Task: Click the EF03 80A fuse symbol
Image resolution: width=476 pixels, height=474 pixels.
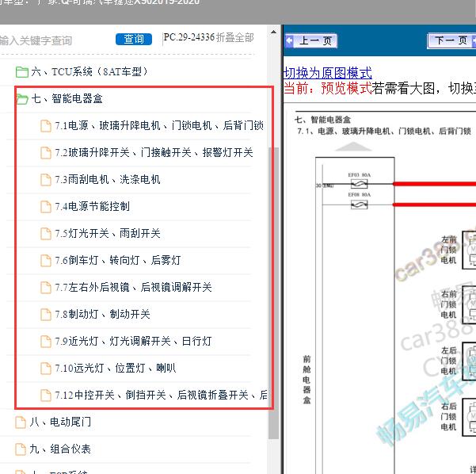Action: tap(359, 184)
